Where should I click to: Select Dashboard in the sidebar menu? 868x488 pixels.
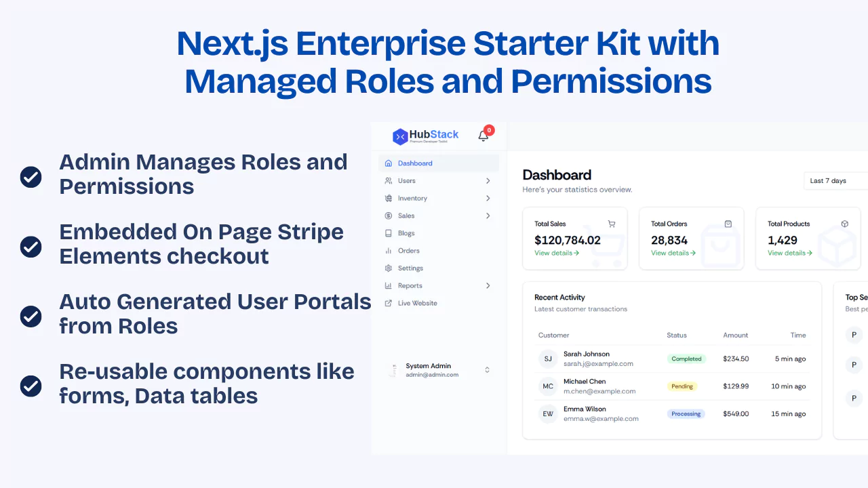416,163
